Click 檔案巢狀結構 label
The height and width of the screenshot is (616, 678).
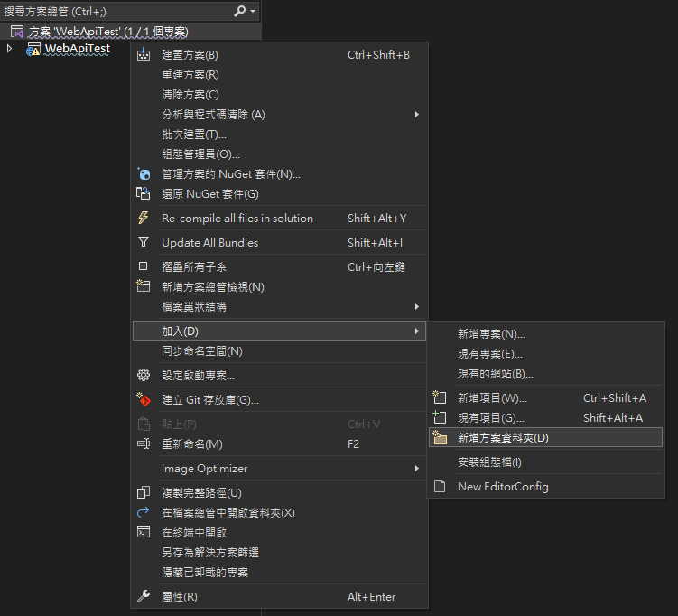point(194,307)
